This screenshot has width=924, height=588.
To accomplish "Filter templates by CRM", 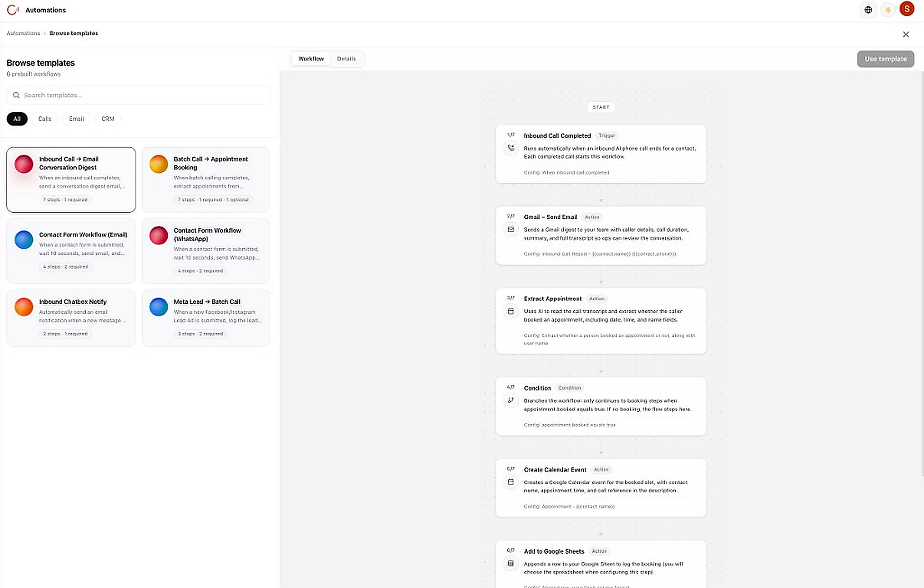I will (x=108, y=119).
